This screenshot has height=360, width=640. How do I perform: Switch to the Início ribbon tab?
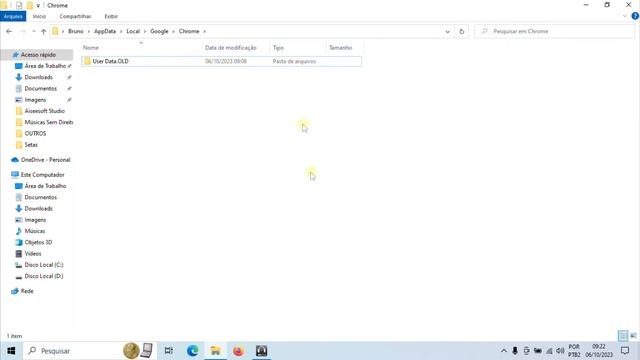tap(39, 16)
